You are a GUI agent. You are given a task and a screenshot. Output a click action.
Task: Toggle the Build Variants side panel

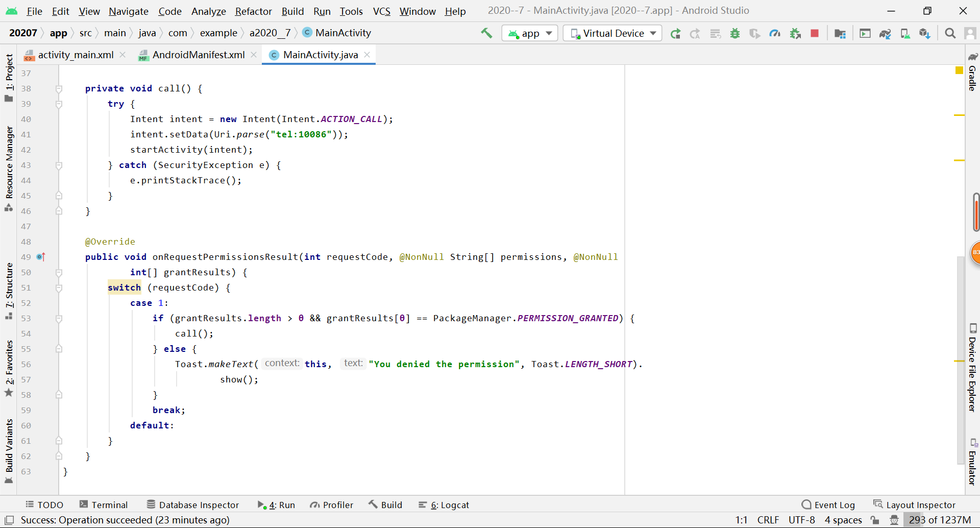(9, 451)
